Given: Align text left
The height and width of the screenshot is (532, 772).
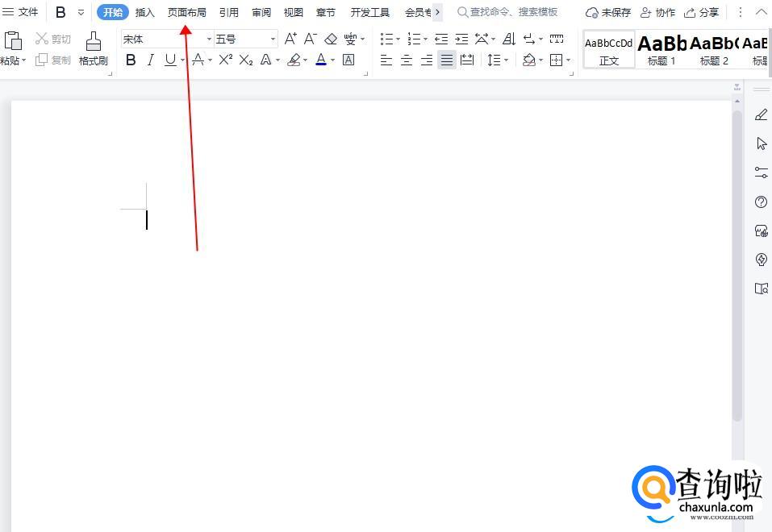Looking at the screenshot, I should pyautogui.click(x=386, y=60).
